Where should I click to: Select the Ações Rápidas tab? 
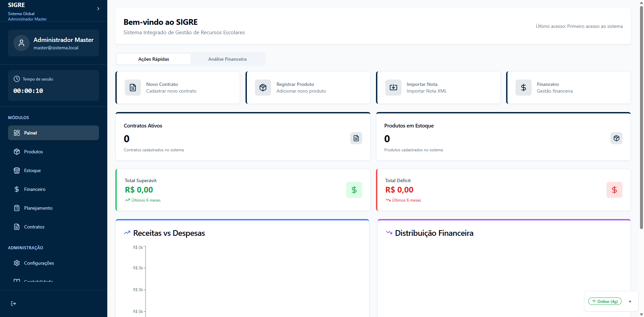pyautogui.click(x=154, y=59)
